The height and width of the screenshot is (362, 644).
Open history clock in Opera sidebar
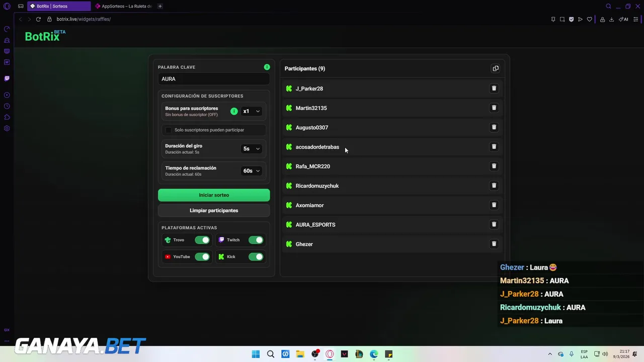(x=7, y=106)
